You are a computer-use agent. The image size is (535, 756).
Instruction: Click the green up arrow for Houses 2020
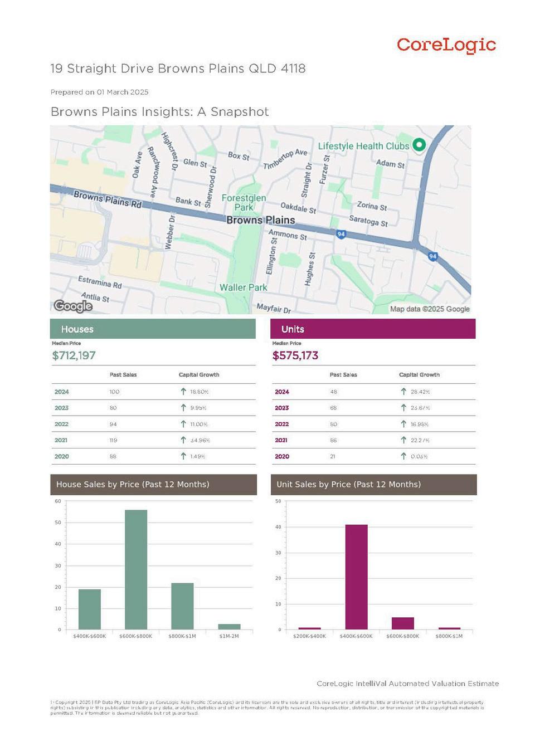[x=183, y=456]
